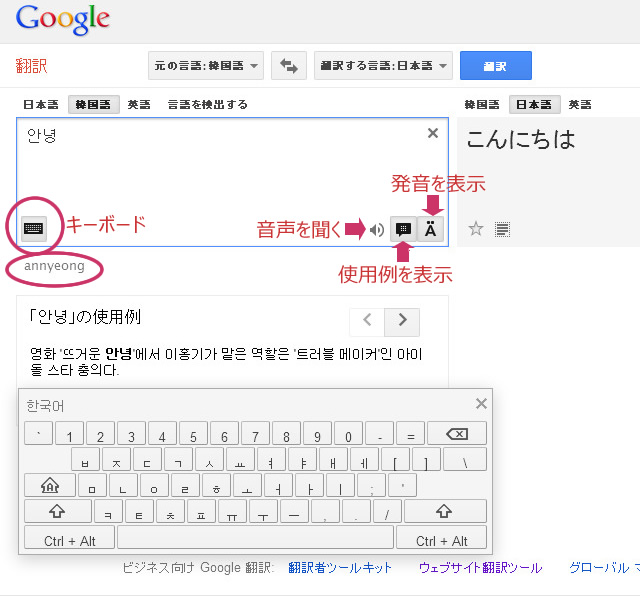
Task: Click the left Ctrl + Alt key
Action: 69,537
